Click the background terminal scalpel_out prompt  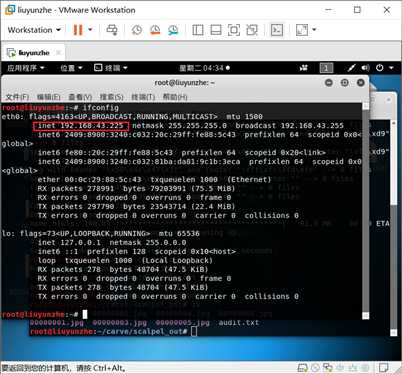pos(108,332)
